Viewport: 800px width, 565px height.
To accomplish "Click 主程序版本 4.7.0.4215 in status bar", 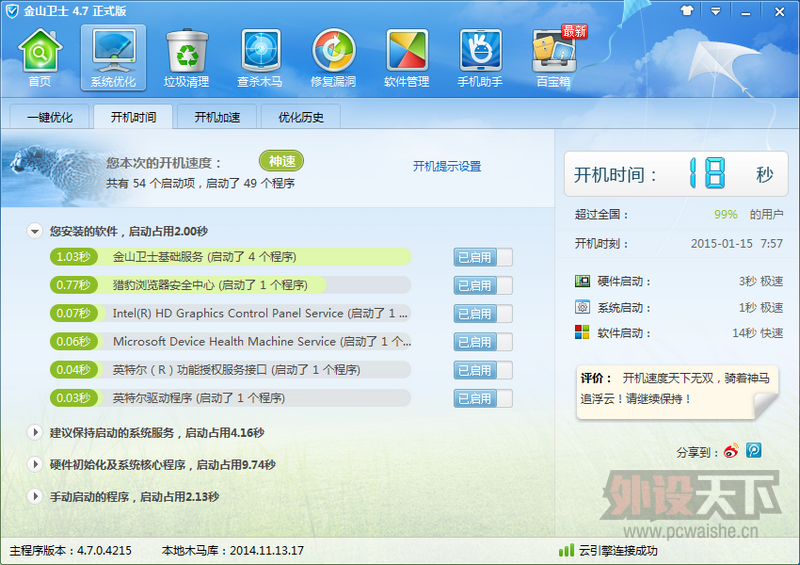I will 70,551.
